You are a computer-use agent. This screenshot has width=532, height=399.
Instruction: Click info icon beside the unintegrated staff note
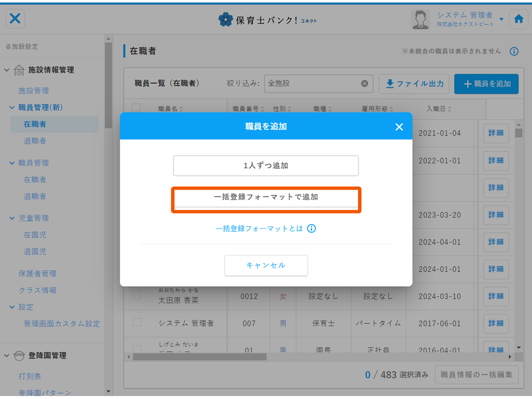click(x=514, y=51)
